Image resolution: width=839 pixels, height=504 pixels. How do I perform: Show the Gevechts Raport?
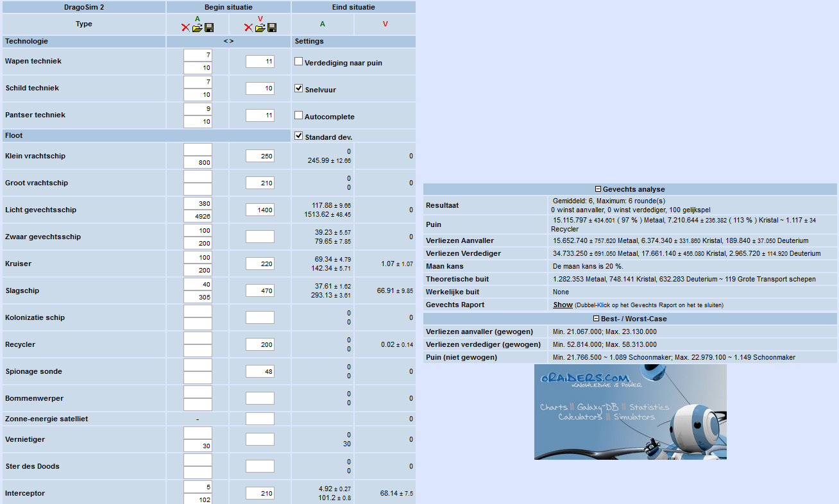coord(563,305)
